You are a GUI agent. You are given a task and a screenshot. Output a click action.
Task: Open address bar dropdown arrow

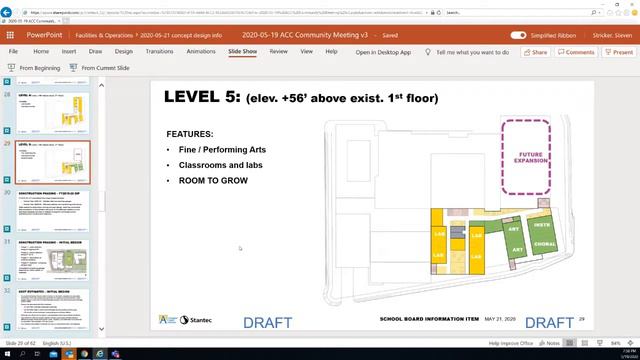pos(427,13)
